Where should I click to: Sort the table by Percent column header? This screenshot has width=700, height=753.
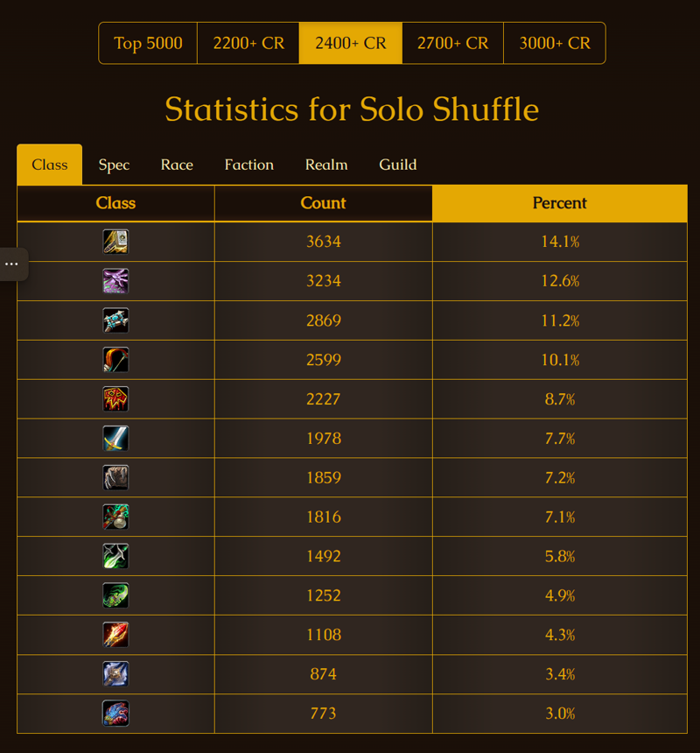coord(560,203)
